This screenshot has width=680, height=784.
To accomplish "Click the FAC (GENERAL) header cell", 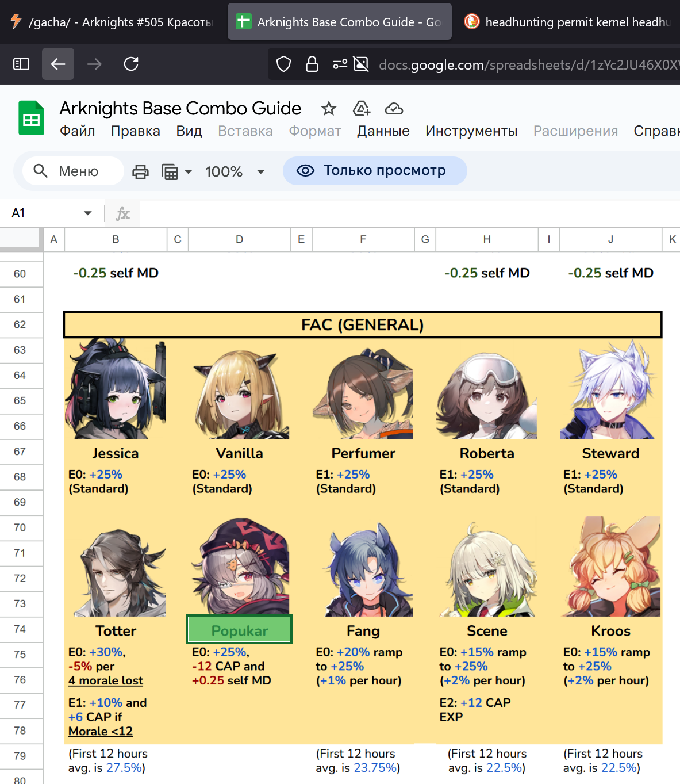I will pyautogui.click(x=363, y=325).
